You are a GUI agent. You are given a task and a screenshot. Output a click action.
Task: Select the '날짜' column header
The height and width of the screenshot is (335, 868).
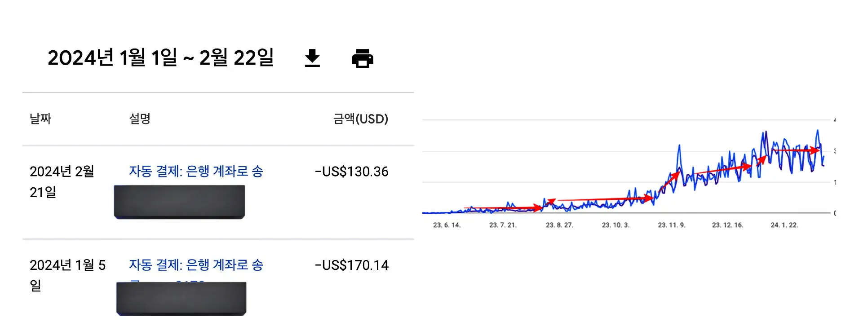coord(40,119)
